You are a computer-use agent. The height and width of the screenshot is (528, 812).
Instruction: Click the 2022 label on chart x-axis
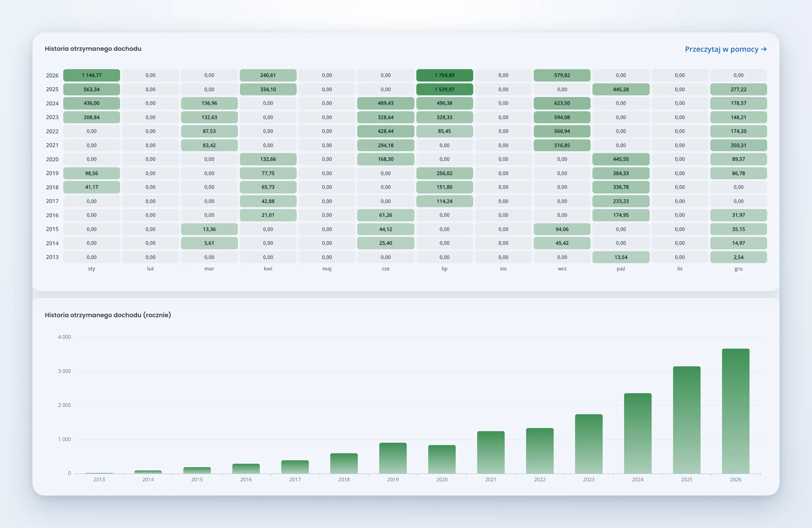540,480
